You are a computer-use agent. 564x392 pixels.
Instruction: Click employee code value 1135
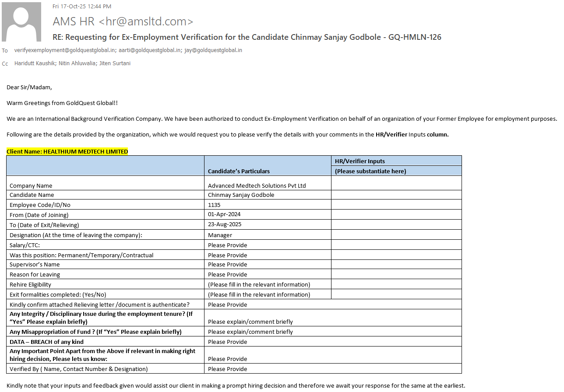pos(214,205)
